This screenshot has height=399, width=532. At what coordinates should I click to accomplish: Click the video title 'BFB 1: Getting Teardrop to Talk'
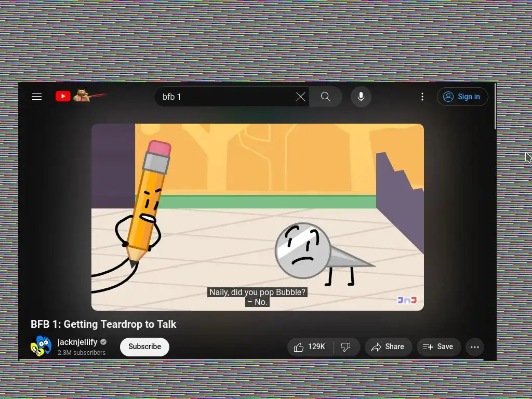[103, 324]
